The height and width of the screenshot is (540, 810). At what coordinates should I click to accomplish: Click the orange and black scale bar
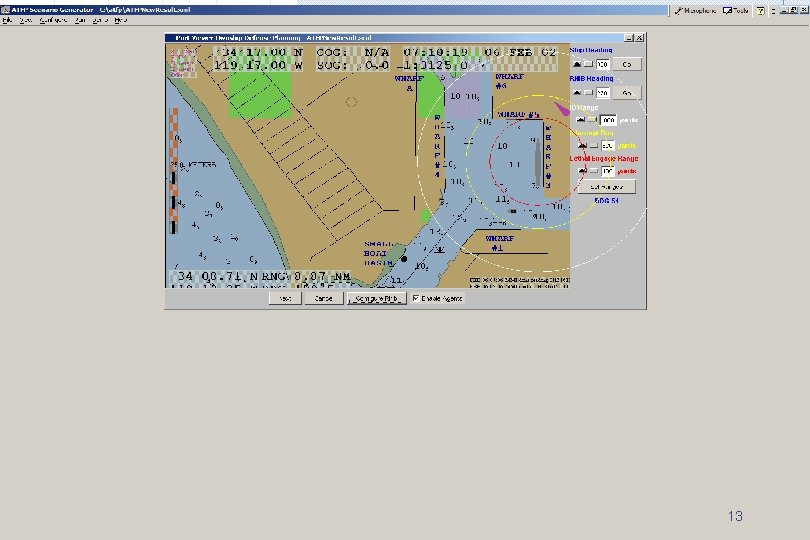click(174, 171)
